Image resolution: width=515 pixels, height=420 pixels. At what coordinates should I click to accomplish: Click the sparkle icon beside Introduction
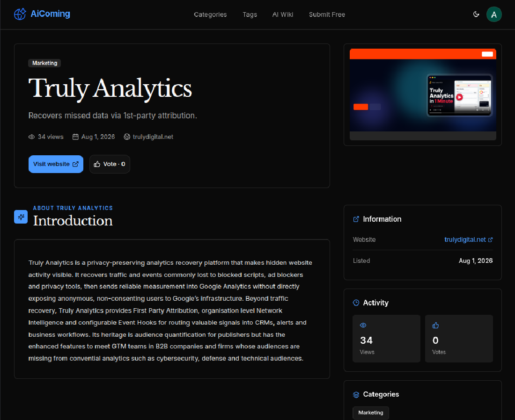[21, 217]
